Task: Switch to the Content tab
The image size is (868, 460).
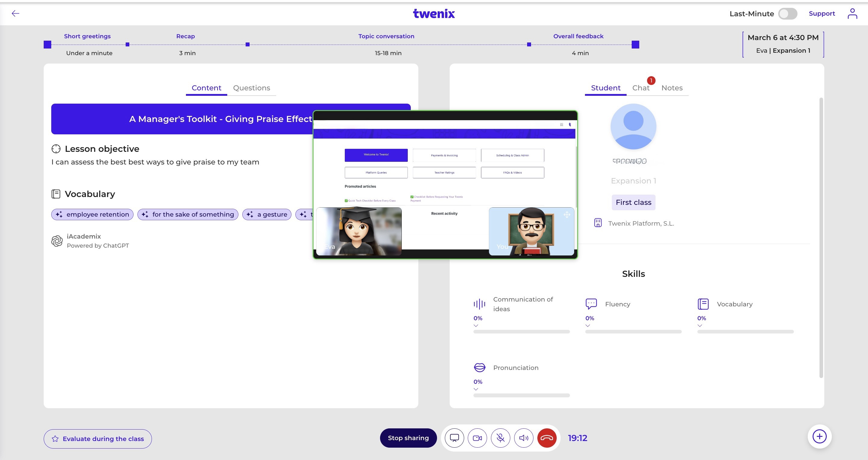Action: pos(206,88)
